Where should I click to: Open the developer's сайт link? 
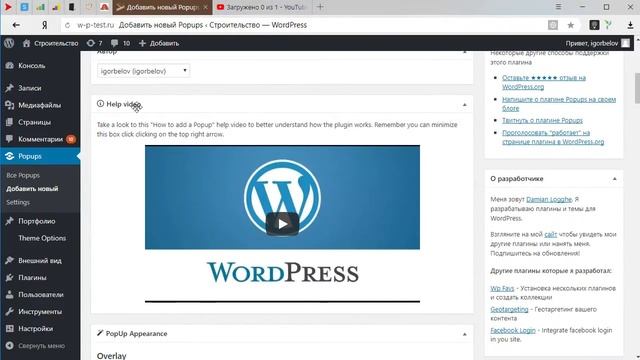pyautogui.click(x=551, y=234)
